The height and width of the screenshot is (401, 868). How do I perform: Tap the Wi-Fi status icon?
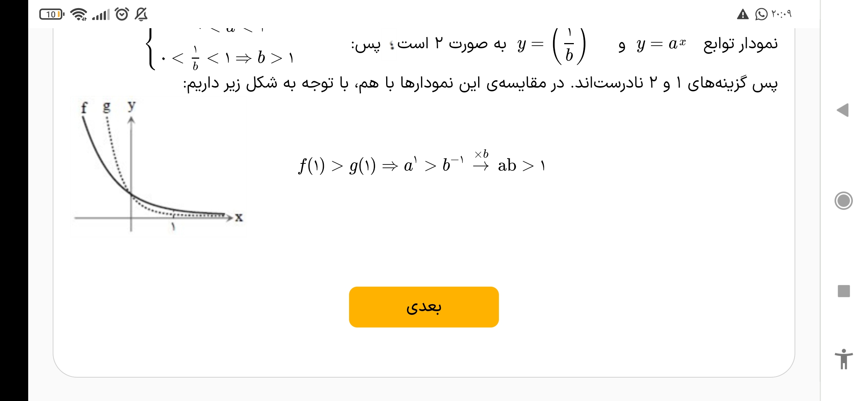coord(79,14)
